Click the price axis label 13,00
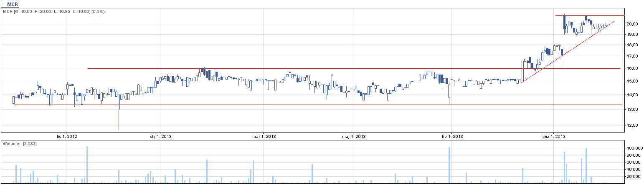Viewport: 644px width, 185px height. [633, 109]
